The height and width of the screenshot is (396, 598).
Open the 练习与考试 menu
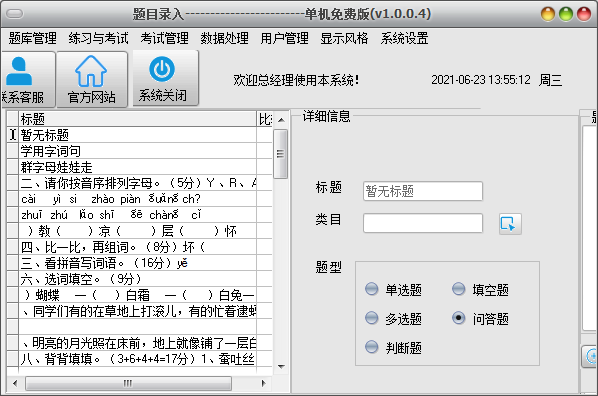click(x=98, y=38)
